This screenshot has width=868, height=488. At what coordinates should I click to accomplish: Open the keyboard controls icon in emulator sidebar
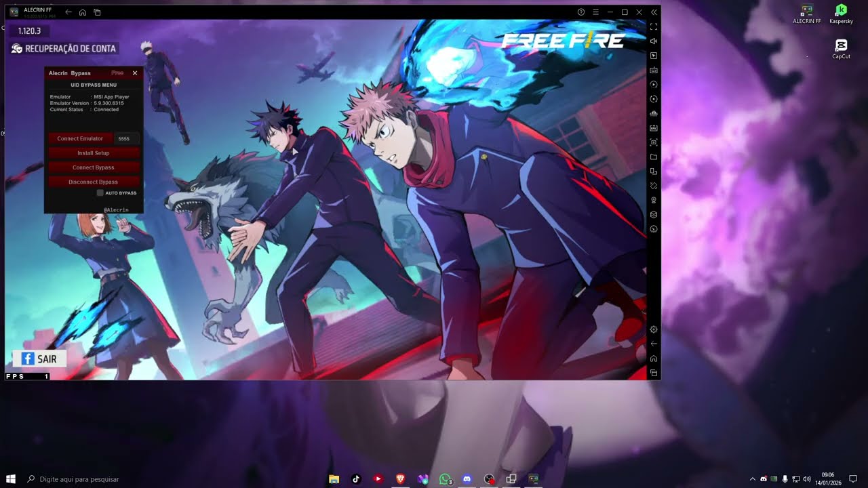pyautogui.click(x=654, y=70)
